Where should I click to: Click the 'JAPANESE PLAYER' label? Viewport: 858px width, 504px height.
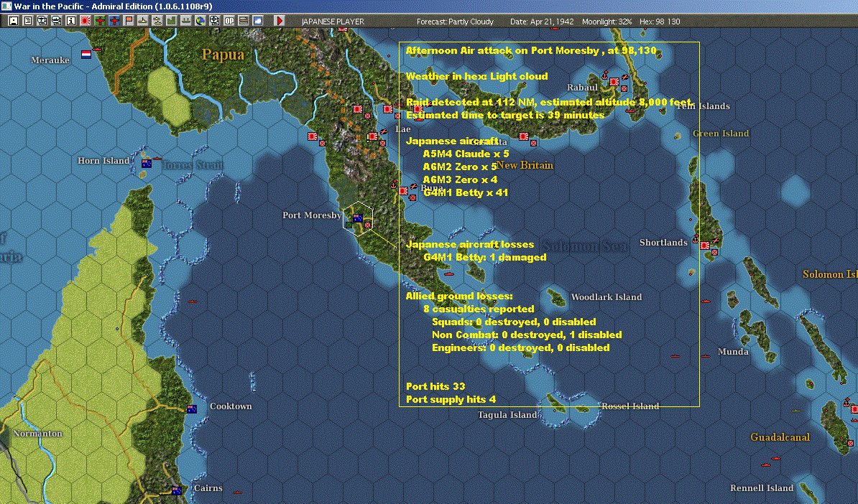pyautogui.click(x=333, y=22)
